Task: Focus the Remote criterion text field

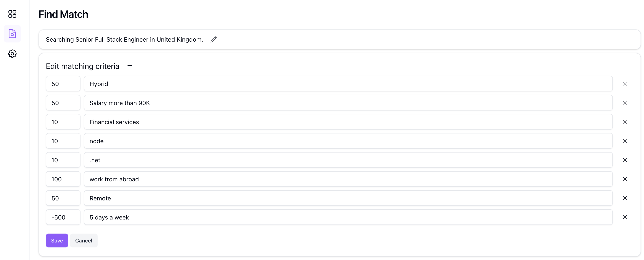Action: [x=348, y=198]
